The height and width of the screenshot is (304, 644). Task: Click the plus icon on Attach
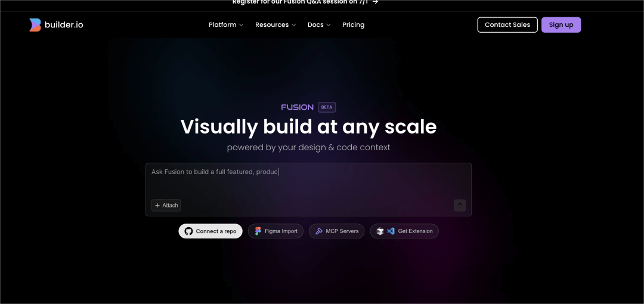pyautogui.click(x=157, y=206)
